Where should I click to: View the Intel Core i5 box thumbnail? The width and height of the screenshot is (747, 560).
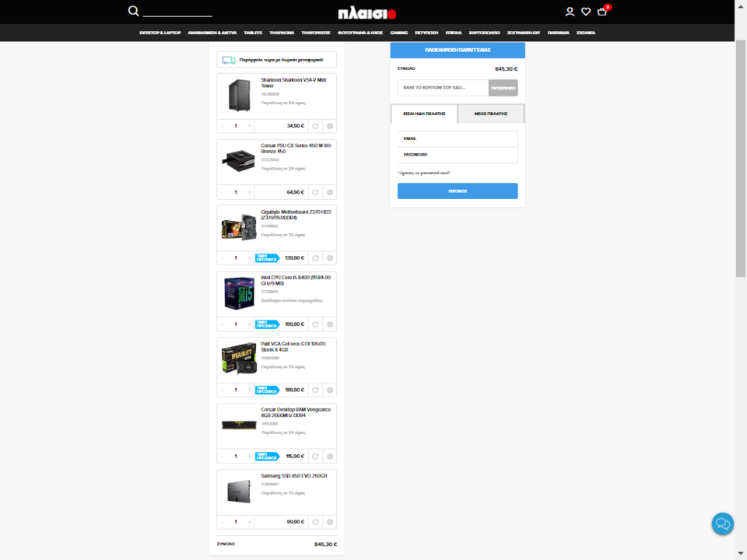239,293
